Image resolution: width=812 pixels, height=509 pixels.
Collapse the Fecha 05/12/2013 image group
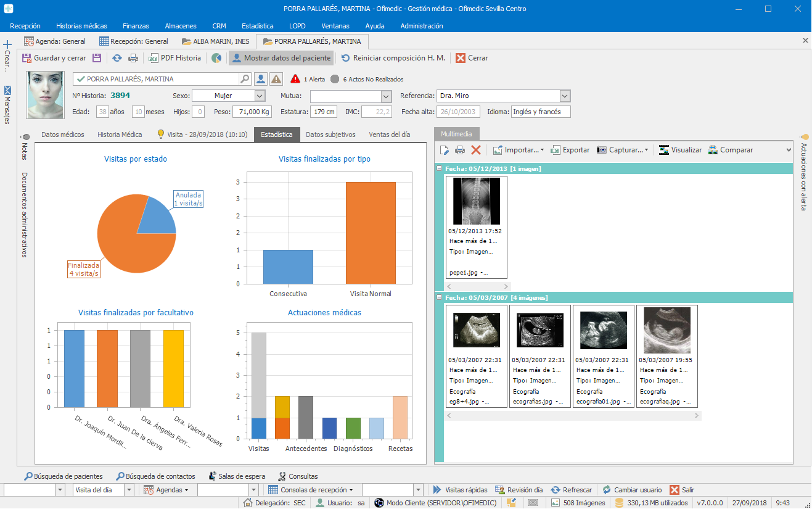[x=439, y=168]
